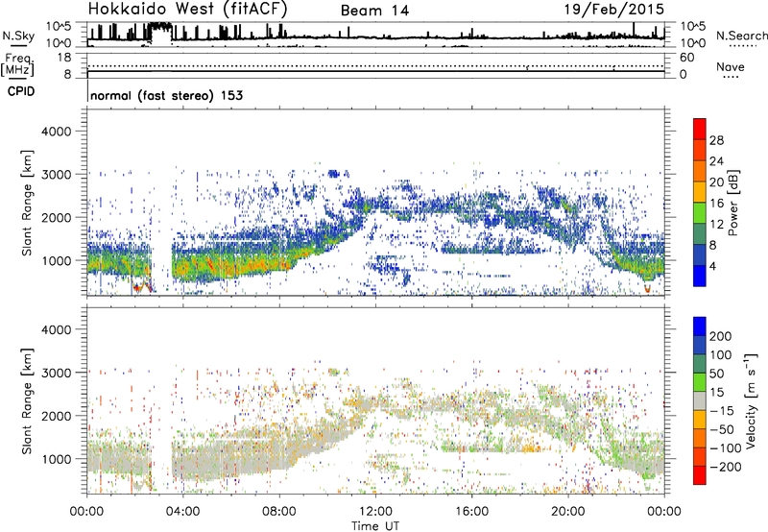Screen dimensions: 768x532
Task: Click the 'N.Sky' legend label
Action: pos(18,36)
